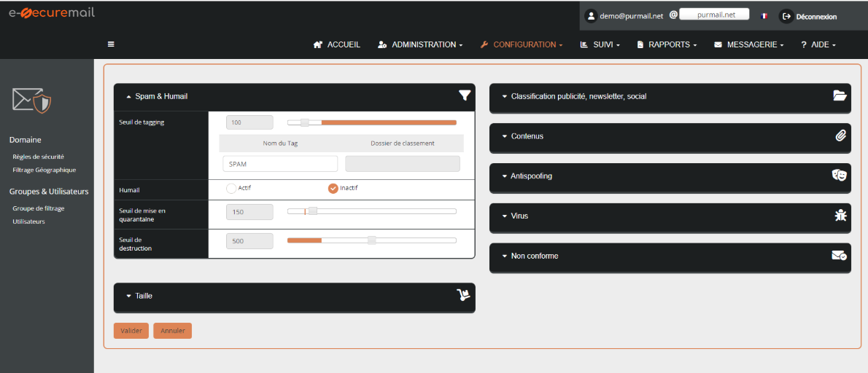
Task: Click the Seuil de destruction slider handle
Action: coord(372,240)
